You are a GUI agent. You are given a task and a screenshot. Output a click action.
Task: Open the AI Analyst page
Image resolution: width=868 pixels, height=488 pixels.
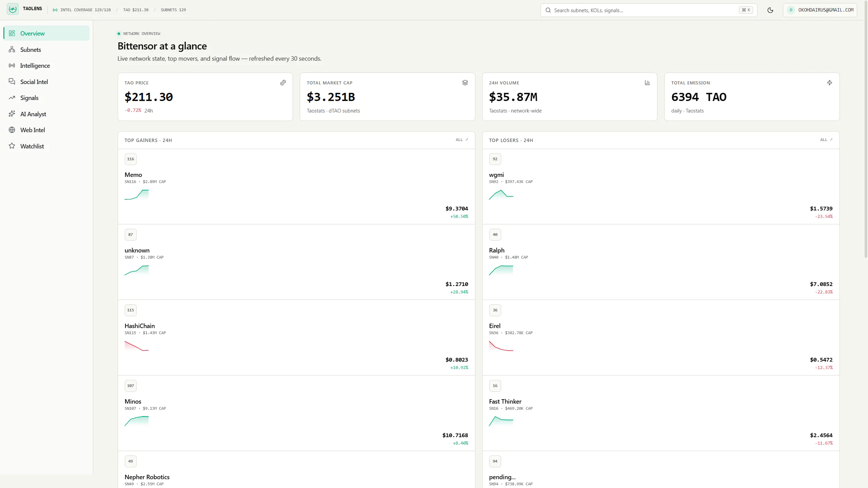coord(46,114)
